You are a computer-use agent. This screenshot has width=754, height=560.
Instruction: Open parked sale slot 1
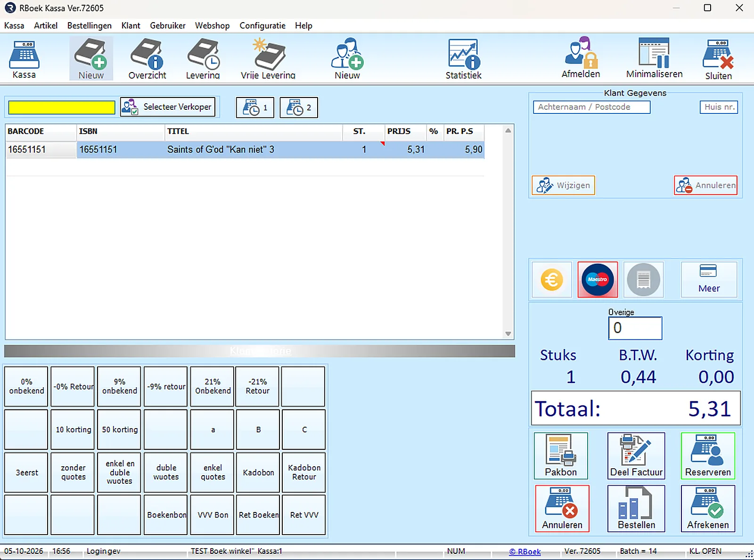click(255, 107)
